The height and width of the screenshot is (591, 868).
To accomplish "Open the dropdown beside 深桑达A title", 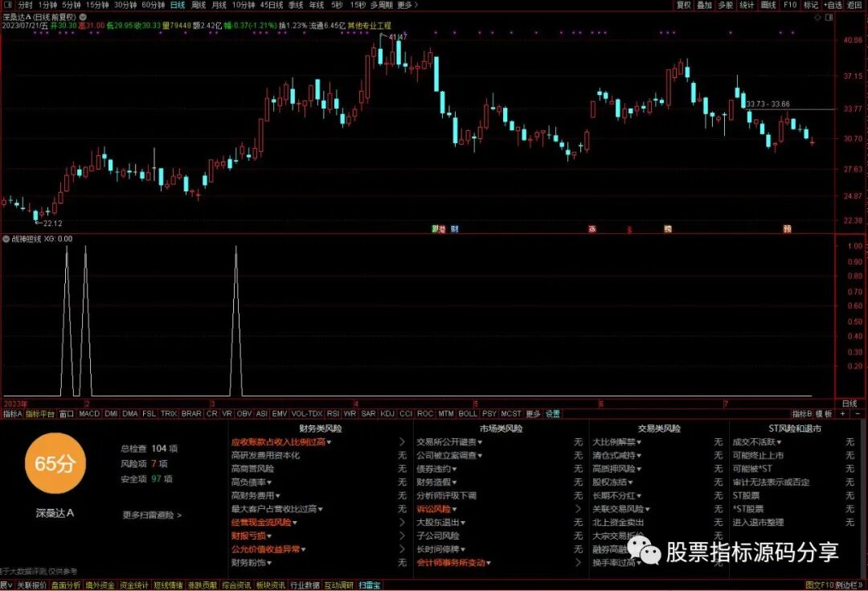I will click(x=83, y=17).
